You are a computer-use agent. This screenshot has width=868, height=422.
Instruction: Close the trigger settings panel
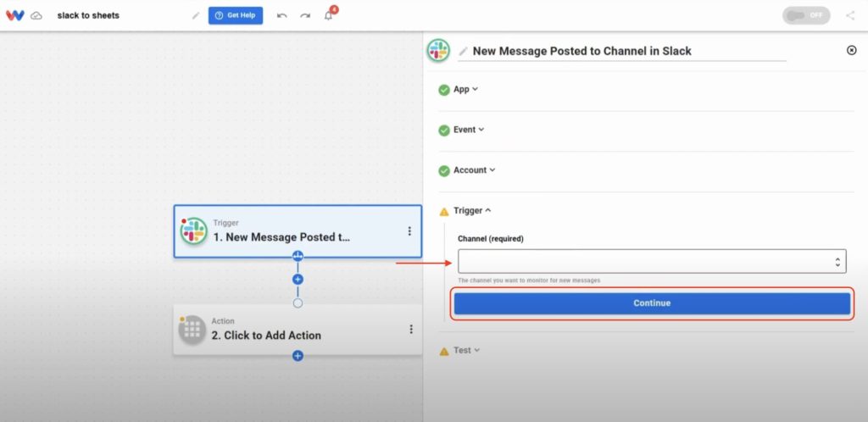coord(851,50)
